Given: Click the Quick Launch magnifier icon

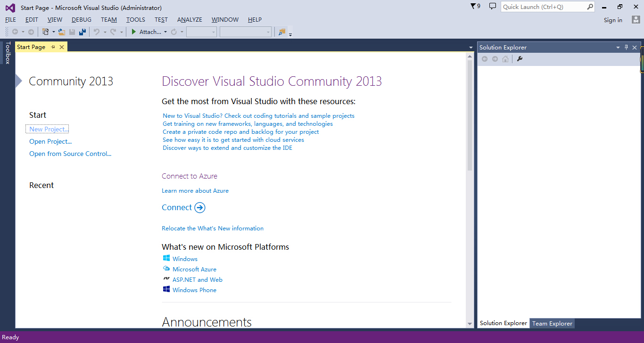Looking at the screenshot, I should 590,7.
